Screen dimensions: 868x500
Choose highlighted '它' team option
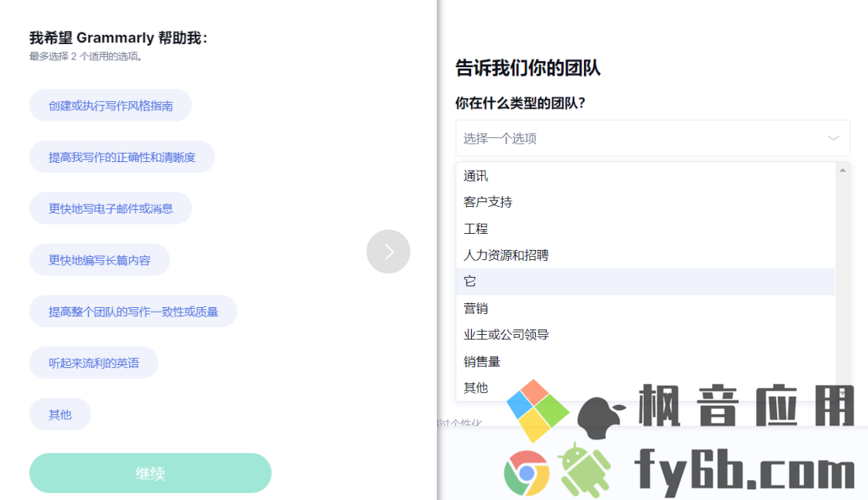(646, 282)
